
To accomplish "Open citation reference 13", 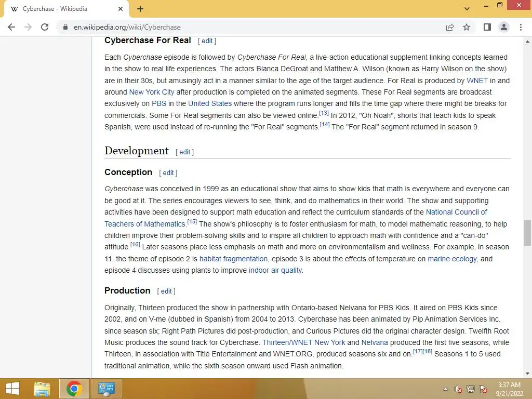I will 324,113.
